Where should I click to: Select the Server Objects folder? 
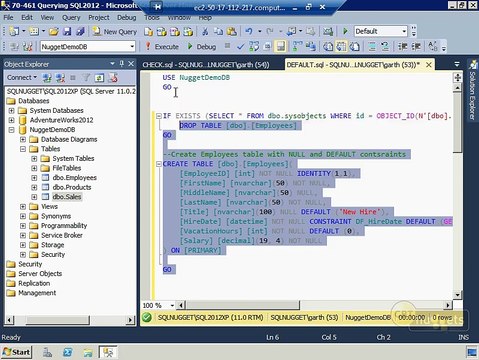[40, 274]
